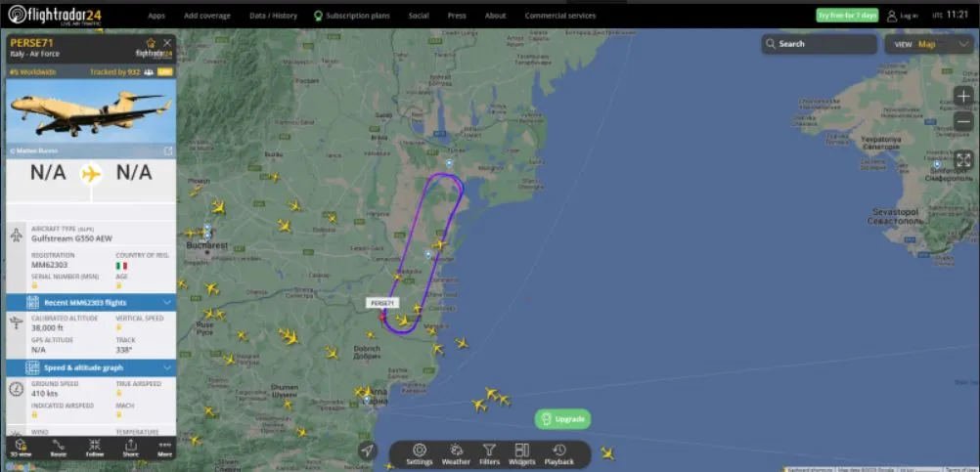Open the Settings gear in bottom toolbar
980x472 pixels.
[420, 453]
